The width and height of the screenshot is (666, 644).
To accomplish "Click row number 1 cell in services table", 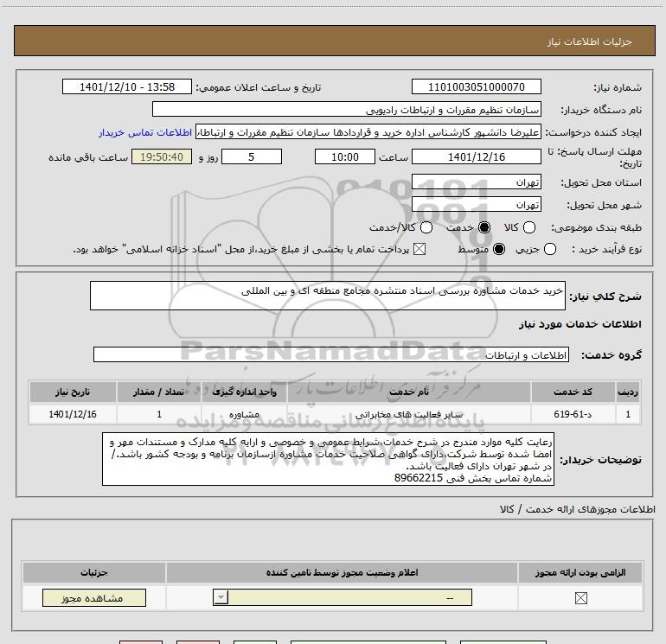I will tap(628, 414).
